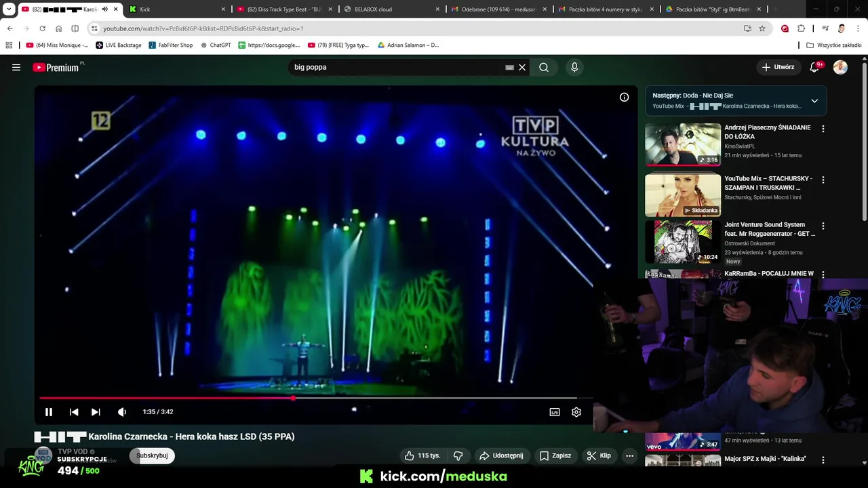Click the YouTube search input field
The image size is (868, 488).
397,67
